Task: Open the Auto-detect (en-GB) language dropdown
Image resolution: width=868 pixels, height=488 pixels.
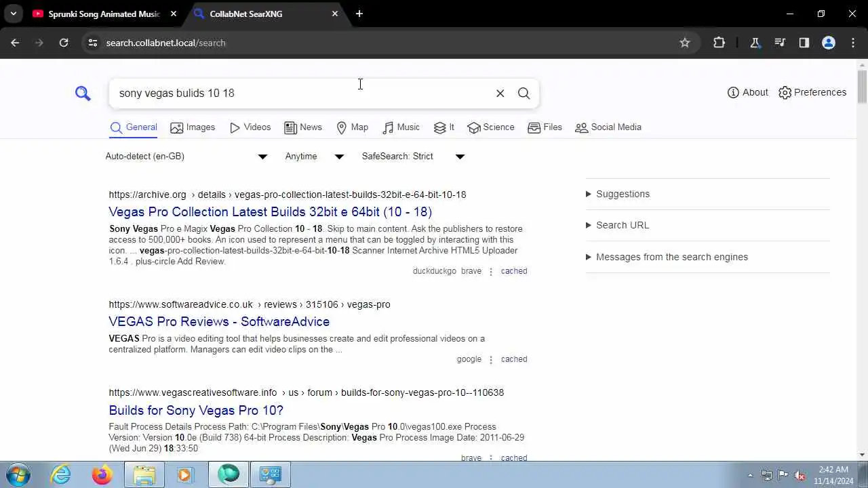Action: 186,157
